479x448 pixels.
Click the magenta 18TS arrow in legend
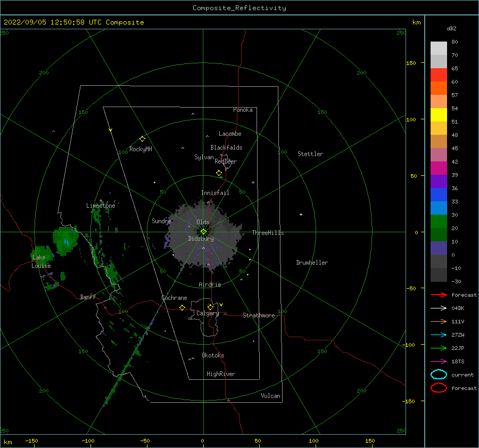[439, 362]
